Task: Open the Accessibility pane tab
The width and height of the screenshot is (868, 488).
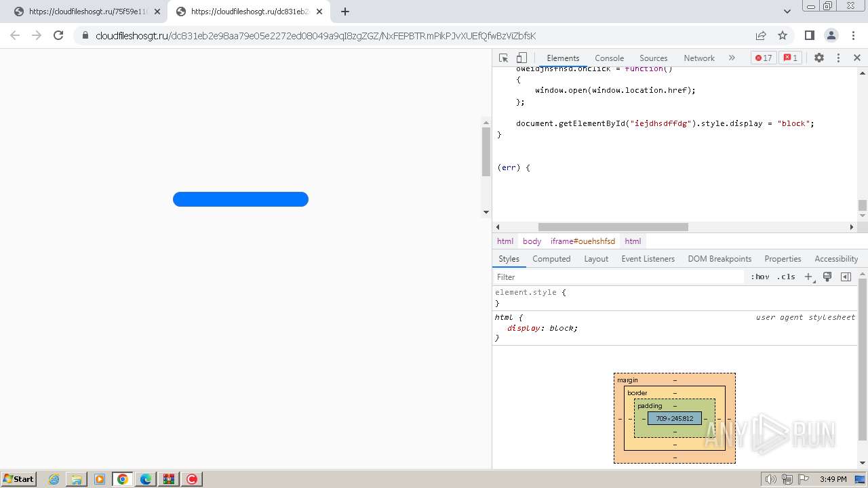Action: (x=836, y=259)
